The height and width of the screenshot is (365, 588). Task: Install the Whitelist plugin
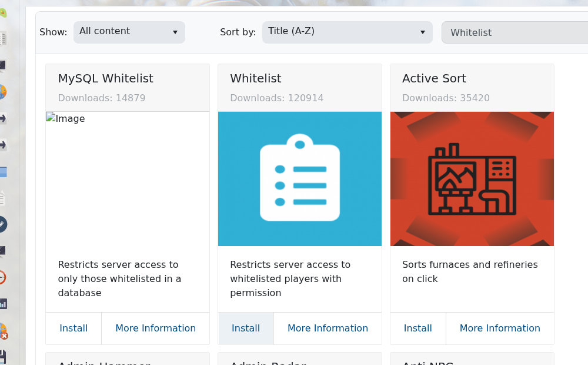(x=246, y=328)
